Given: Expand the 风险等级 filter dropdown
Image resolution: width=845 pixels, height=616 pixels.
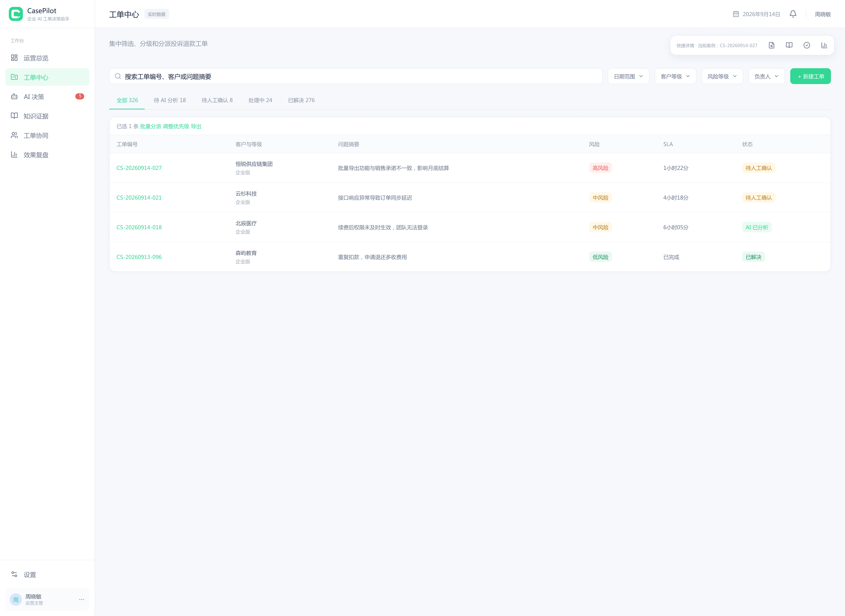Looking at the screenshot, I should tap(722, 76).
